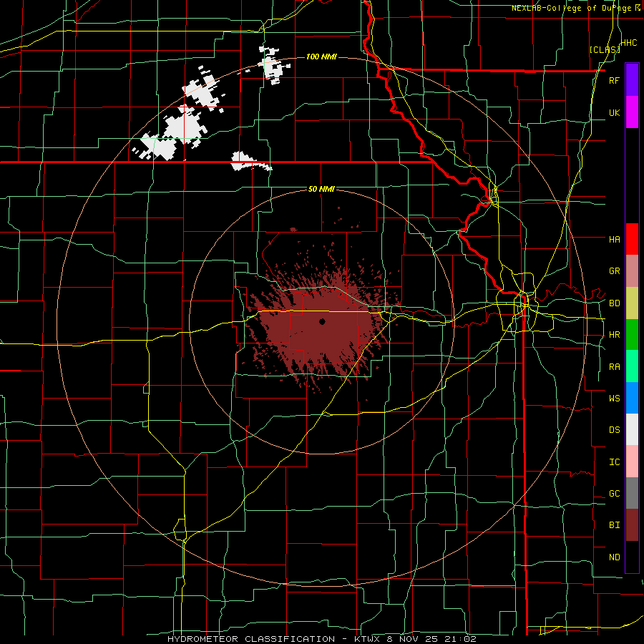This screenshot has width=644, height=644.
Task: Click the ND black legend swatch
Action: click(632, 557)
